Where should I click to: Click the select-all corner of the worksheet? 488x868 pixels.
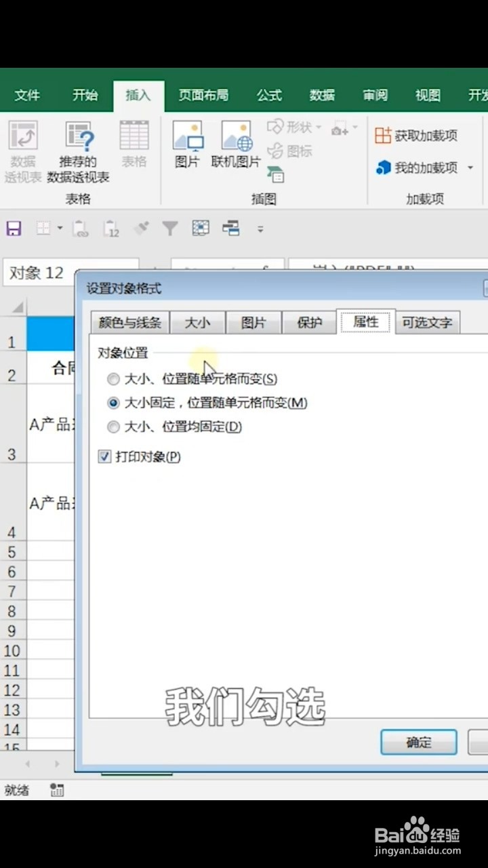pyautogui.click(x=14, y=307)
